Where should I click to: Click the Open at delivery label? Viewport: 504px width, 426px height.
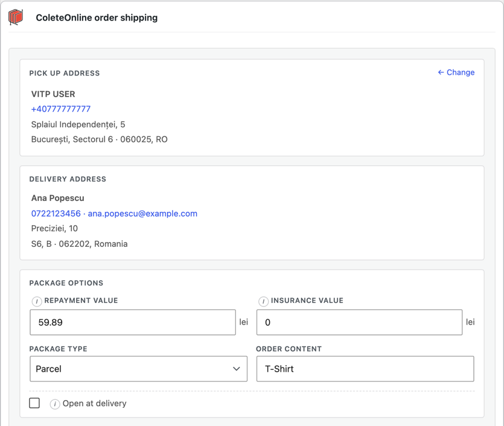coord(95,404)
